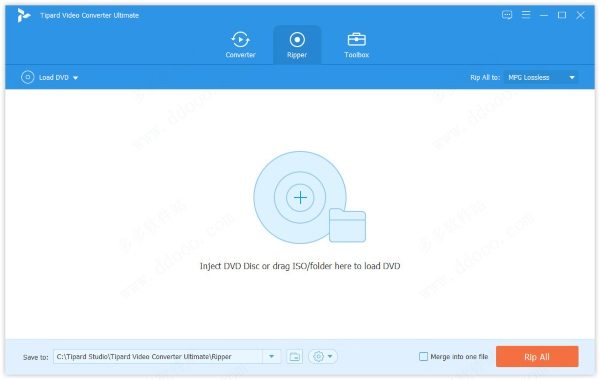Select the Ripper tab icon
Image resolution: width=600 pixels, height=380 pixels.
click(297, 39)
